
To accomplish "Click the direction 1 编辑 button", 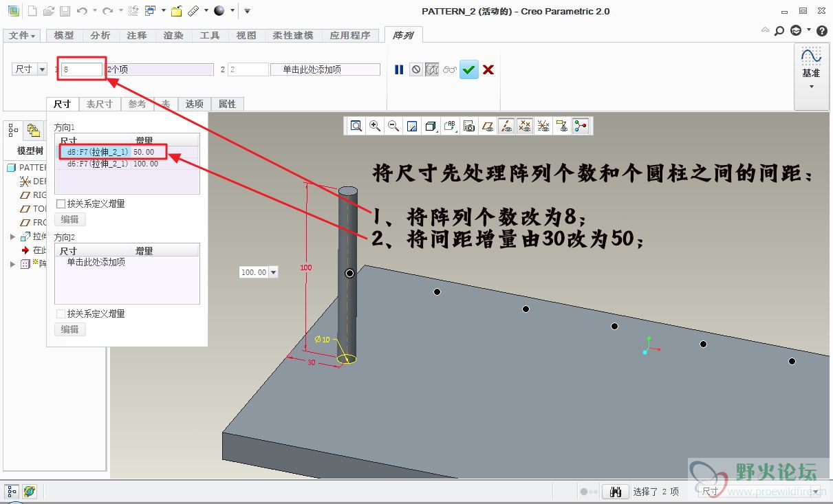I will point(70,219).
